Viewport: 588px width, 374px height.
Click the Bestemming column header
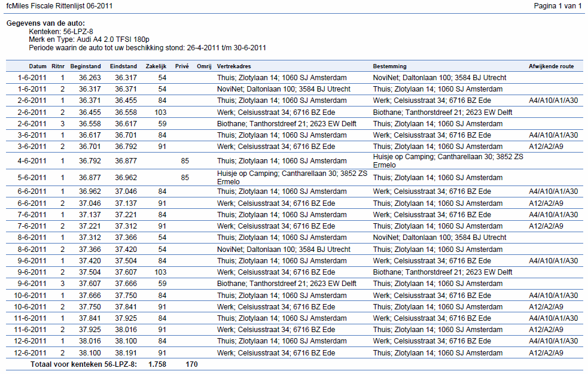(x=389, y=66)
